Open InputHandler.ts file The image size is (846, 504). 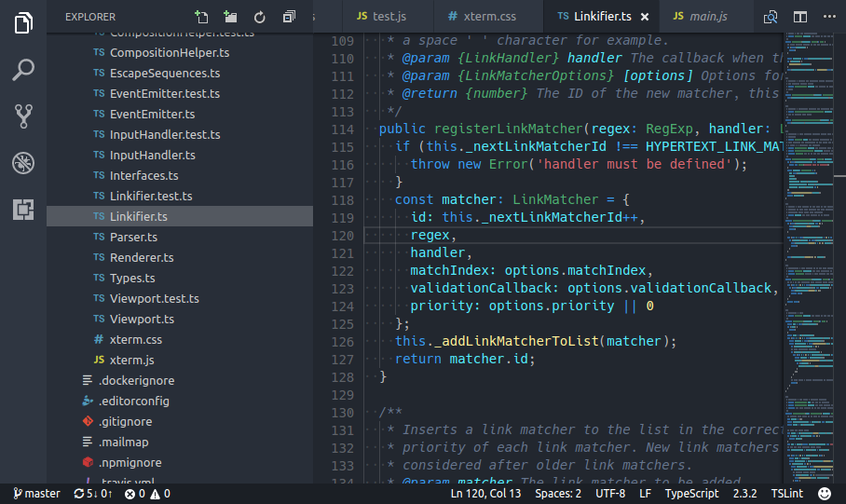coord(180,155)
